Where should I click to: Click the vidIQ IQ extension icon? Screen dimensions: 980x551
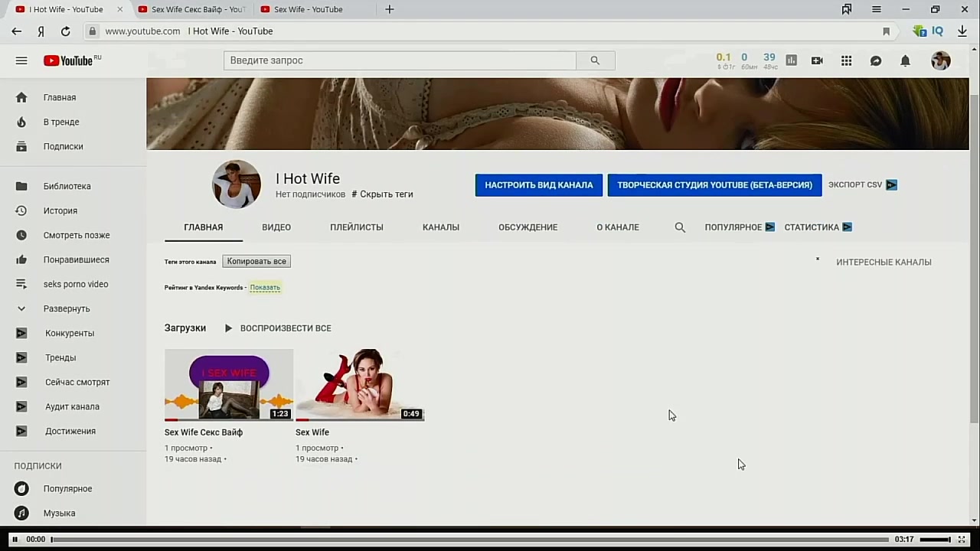click(937, 31)
